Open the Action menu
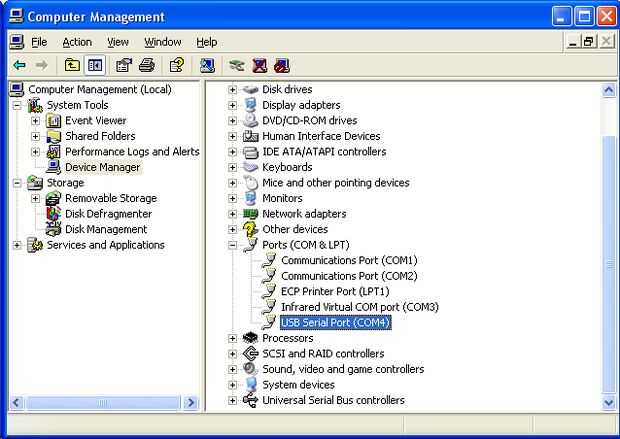This screenshot has height=439, width=620. [x=77, y=42]
